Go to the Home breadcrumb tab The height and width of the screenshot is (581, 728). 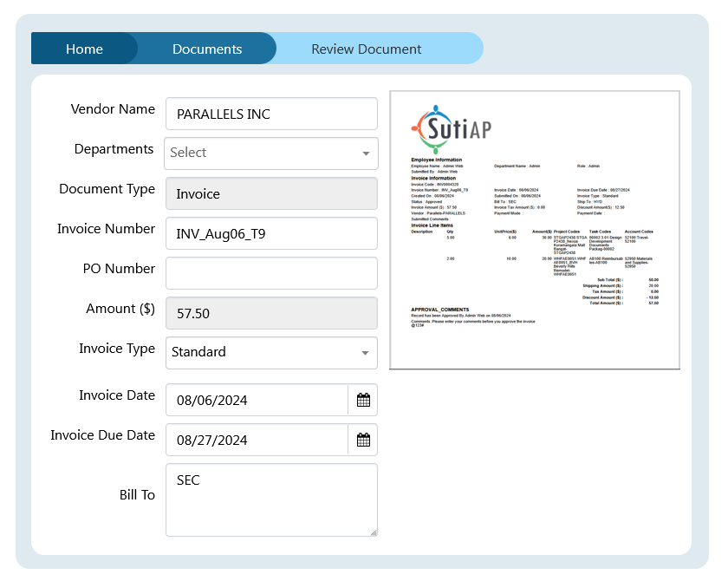84,49
